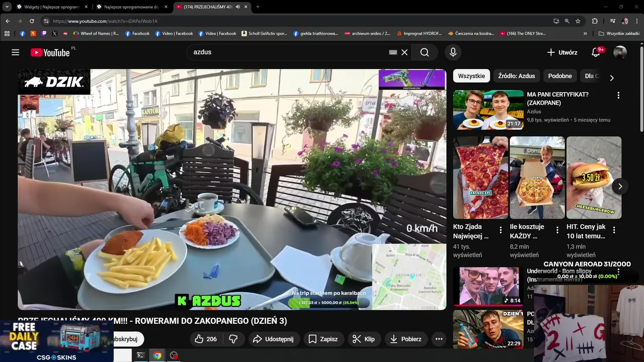Mute the playing YouTube tab speaker icon
Viewport: 644px width, 362px height.
click(x=237, y=7)
